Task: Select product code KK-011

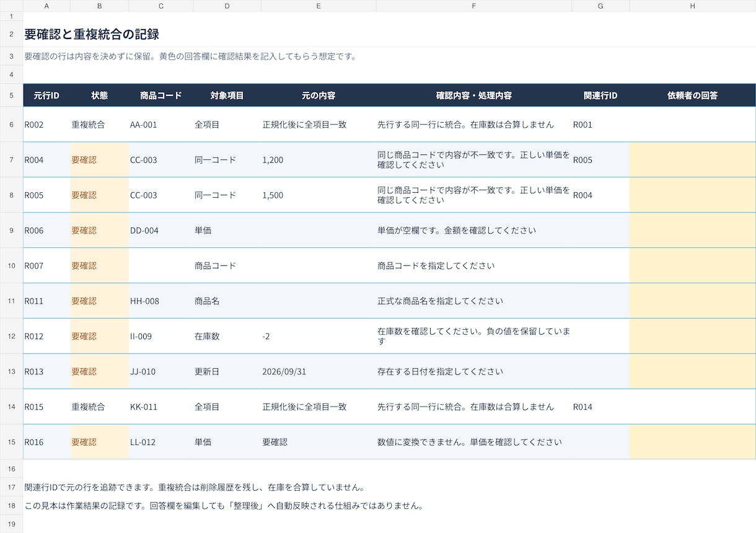Action: pyautogui.click(x=161, y=407)
